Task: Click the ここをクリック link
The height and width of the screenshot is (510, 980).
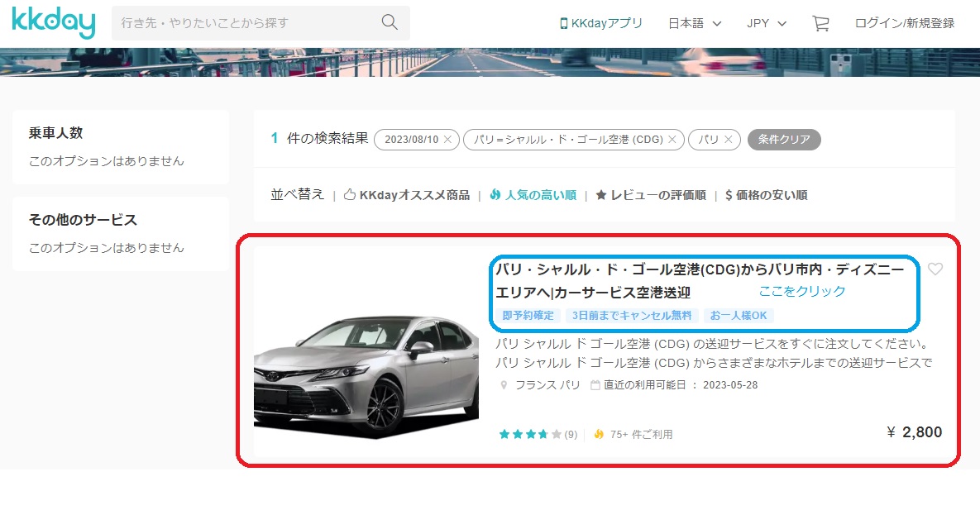Action: 802,290
